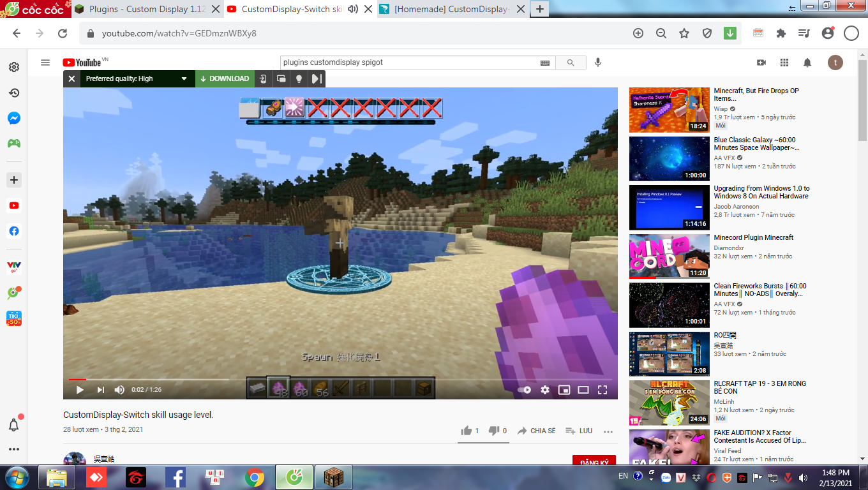Open the YouTube apps grid

tap(784, 63)
